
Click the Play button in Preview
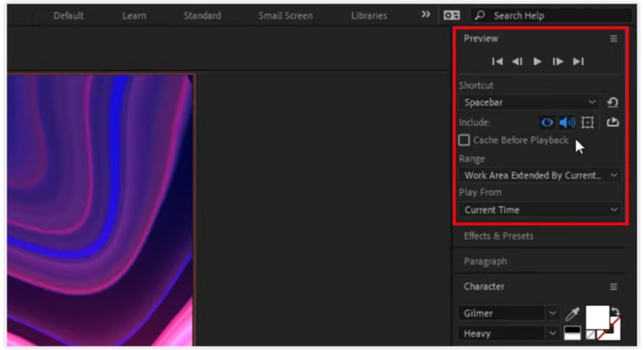click(537, 61)
